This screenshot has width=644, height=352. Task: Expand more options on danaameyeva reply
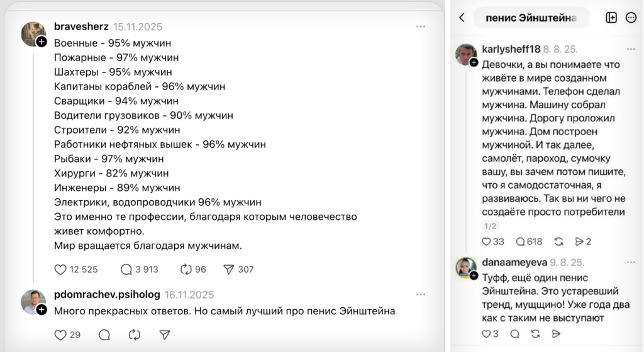(x=631, y=261)
